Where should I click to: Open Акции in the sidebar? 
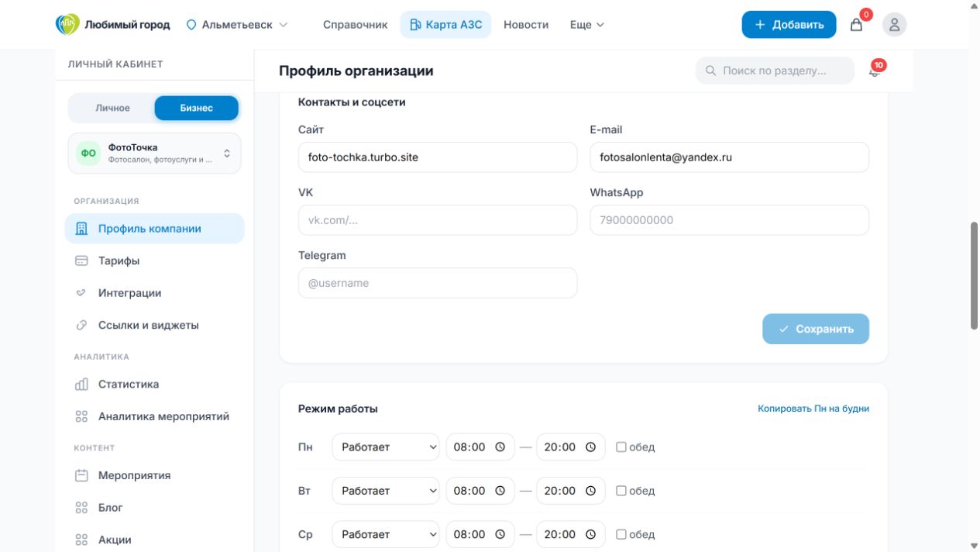[154, 540]
